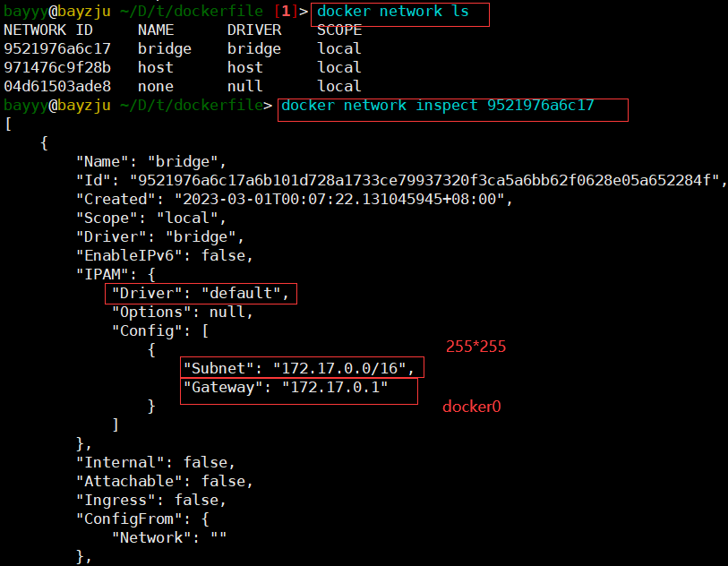The image size is (728, 566).
Task: Click the "docker network inspect" command line
Action: point(437,106)
